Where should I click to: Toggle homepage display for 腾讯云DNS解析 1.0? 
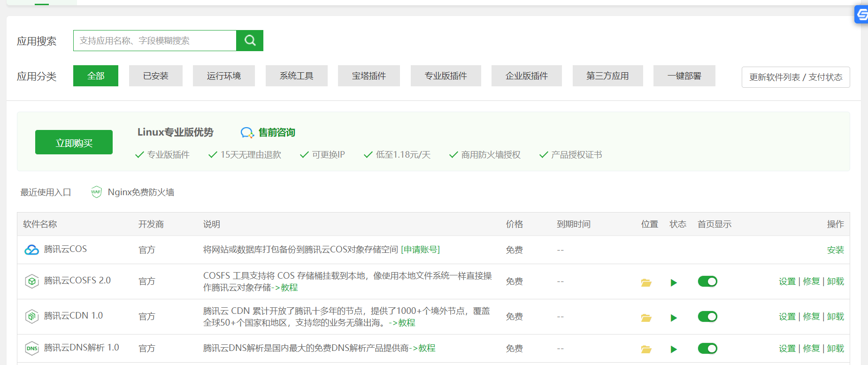pyautogui.click(x=707, y=349)
